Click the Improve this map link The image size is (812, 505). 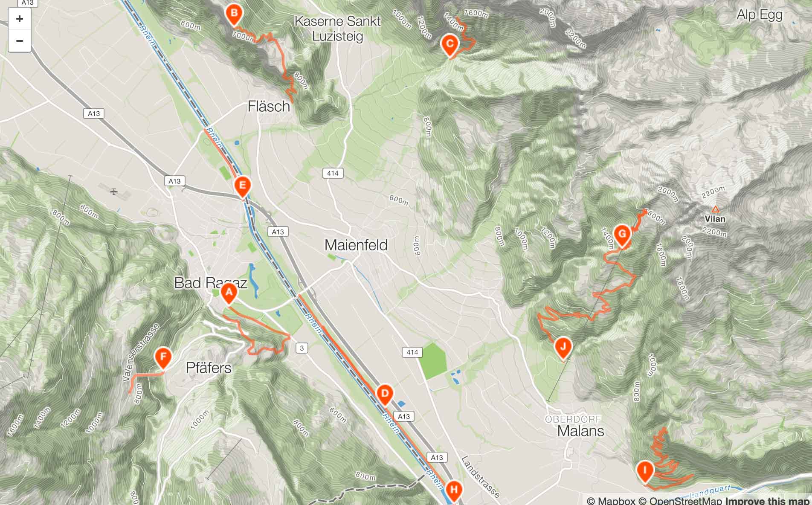pyautogui.click(x=767, y=501)
